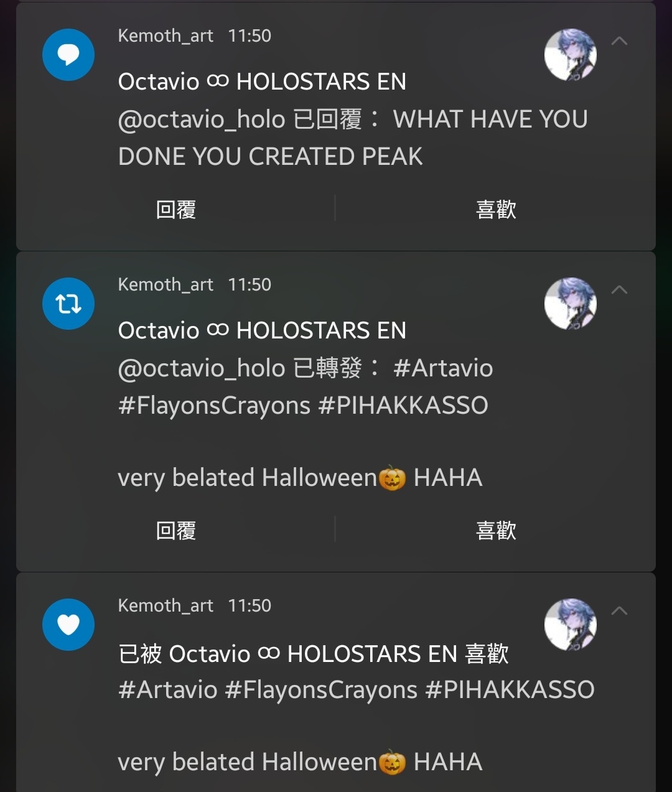The image size is (672, 792).
Task: Open avatar in the reply notification
Action: click(x=571, y=55)
